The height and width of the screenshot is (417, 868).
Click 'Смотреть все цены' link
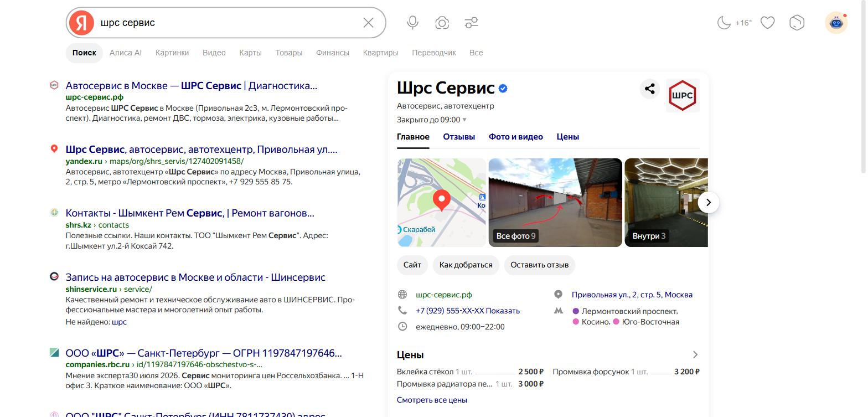[x=432, y=400]
